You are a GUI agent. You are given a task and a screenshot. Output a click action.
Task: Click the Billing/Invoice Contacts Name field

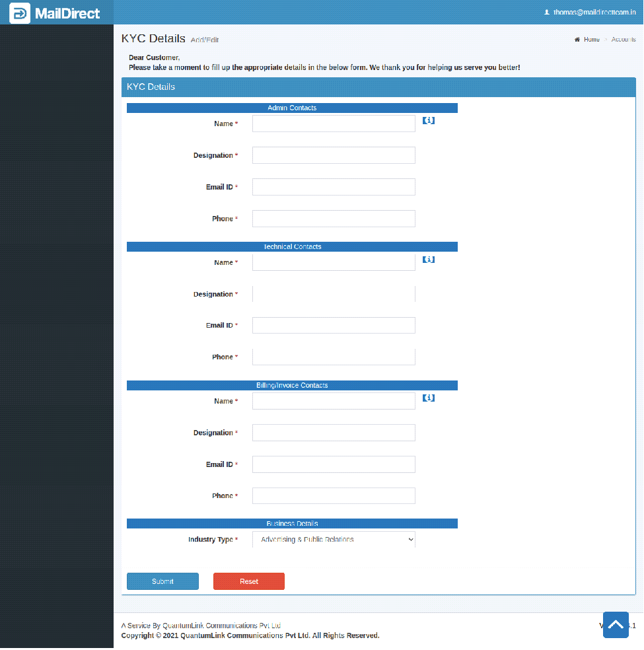[334, 401]
